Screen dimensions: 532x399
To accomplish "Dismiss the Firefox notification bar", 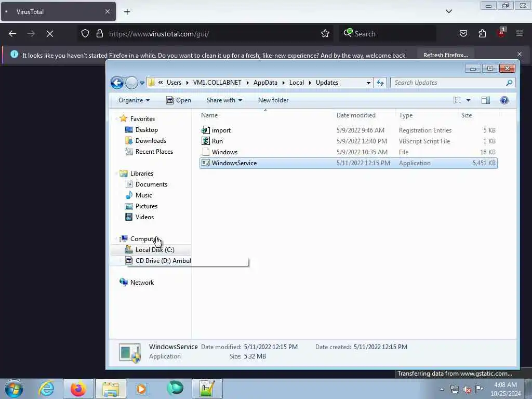I will click(x=520, y=54).
